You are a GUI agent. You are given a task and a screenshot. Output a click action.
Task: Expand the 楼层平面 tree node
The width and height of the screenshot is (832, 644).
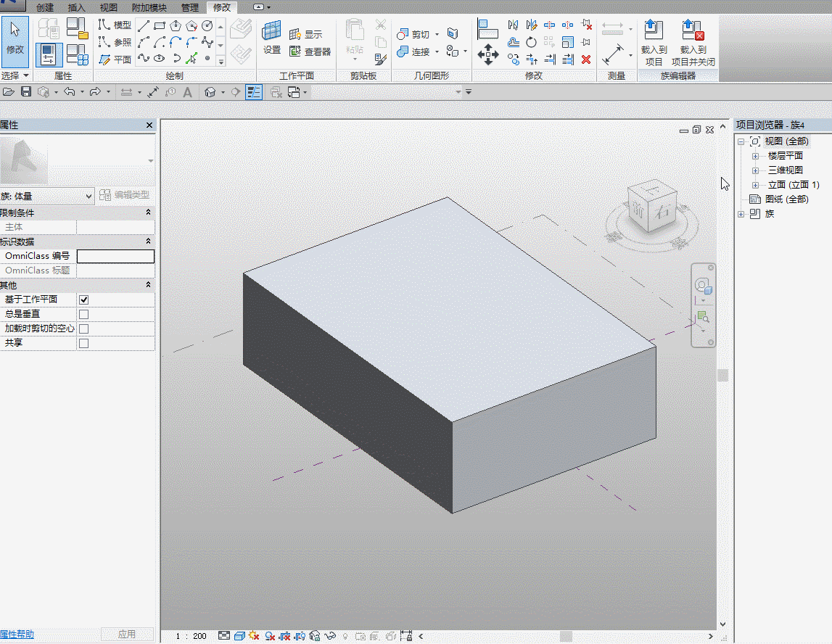point(755,156)
